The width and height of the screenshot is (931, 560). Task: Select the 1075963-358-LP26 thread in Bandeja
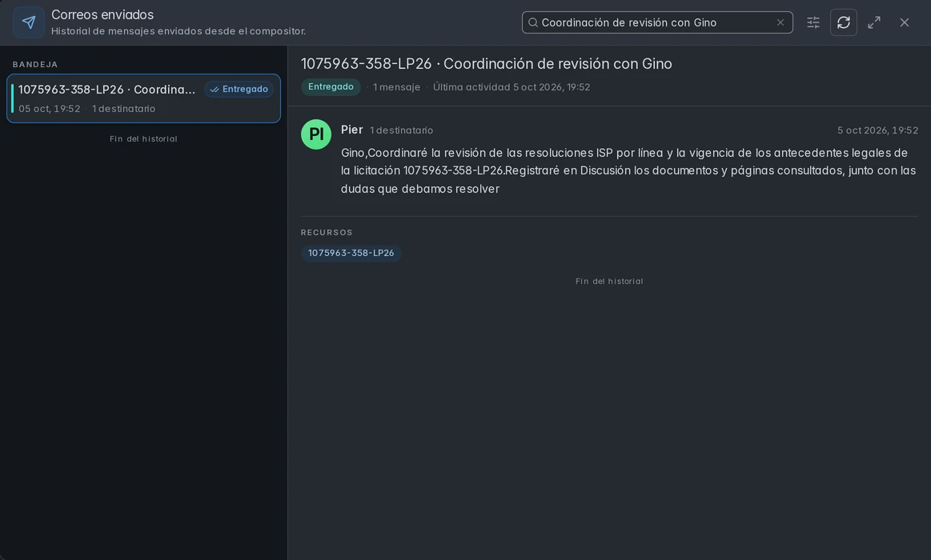143,98
